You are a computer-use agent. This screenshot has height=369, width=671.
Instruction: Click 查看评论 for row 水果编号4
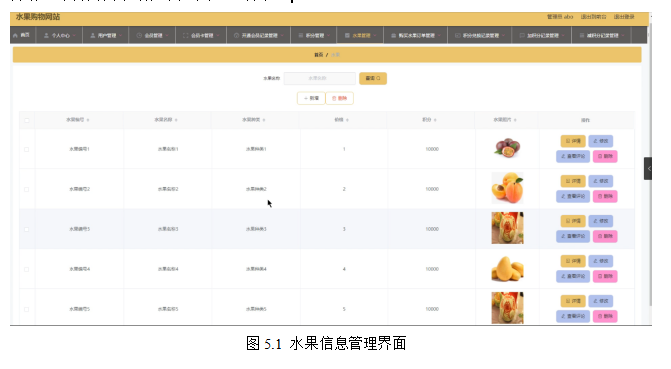(x=573, y=276)
